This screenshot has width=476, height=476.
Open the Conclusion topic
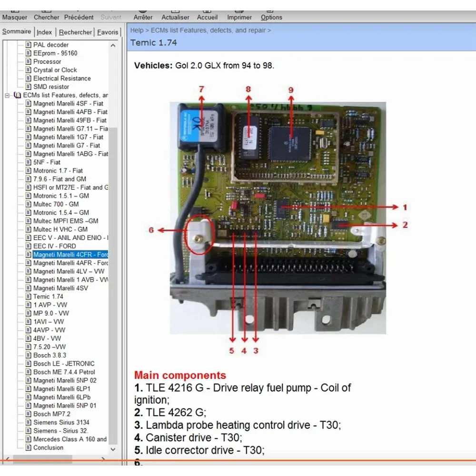click(x=48, y=448)
